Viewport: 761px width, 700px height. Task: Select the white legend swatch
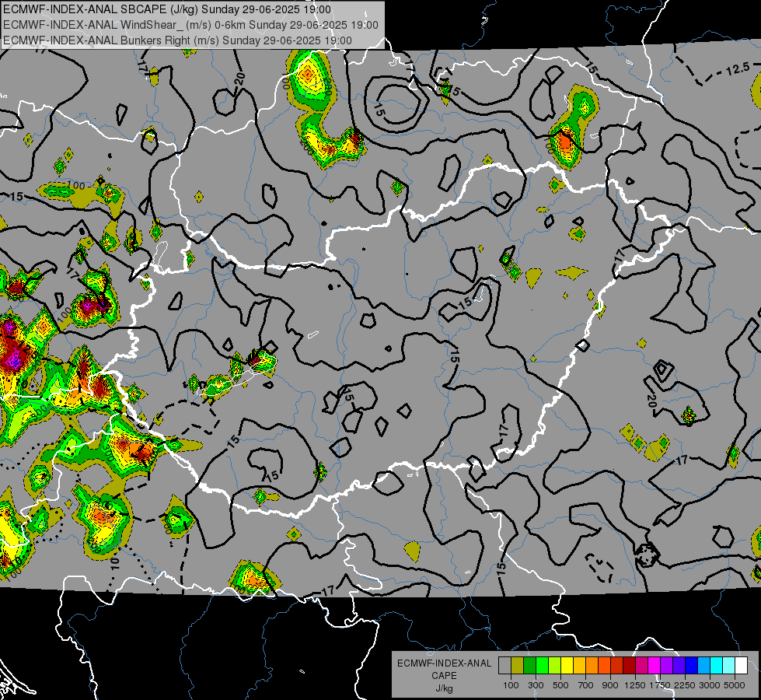(742, 666)
